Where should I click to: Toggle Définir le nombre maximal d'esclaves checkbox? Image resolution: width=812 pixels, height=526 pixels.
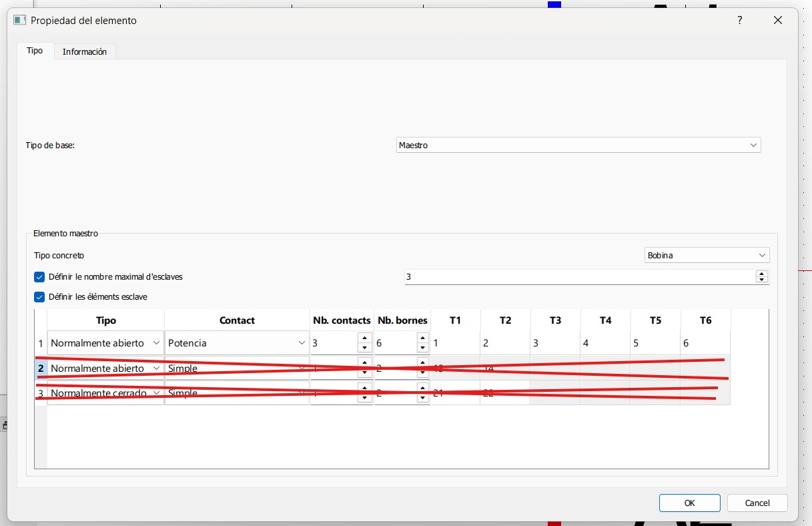coord(39,276)
